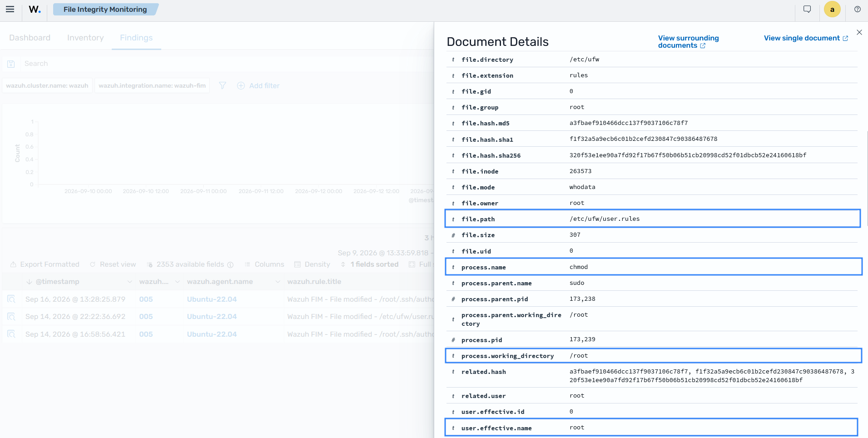Open the user avatar "a" menu
This screenshot has width=868, height=438.
[832, 9]
